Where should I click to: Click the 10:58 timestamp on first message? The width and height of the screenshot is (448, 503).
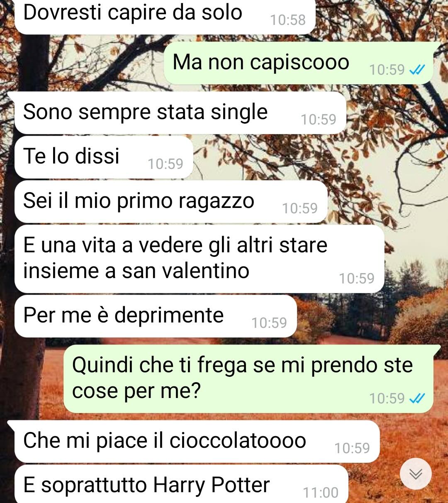coord(288,20)
